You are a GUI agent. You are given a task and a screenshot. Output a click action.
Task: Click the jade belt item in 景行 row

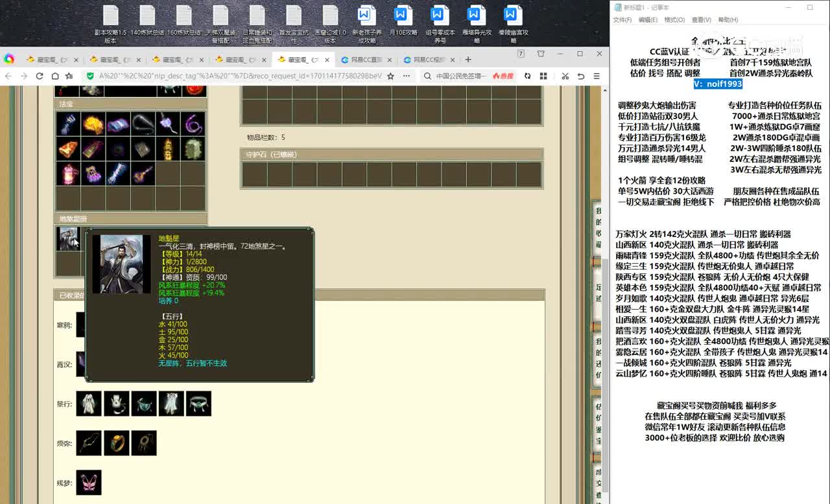199,404
